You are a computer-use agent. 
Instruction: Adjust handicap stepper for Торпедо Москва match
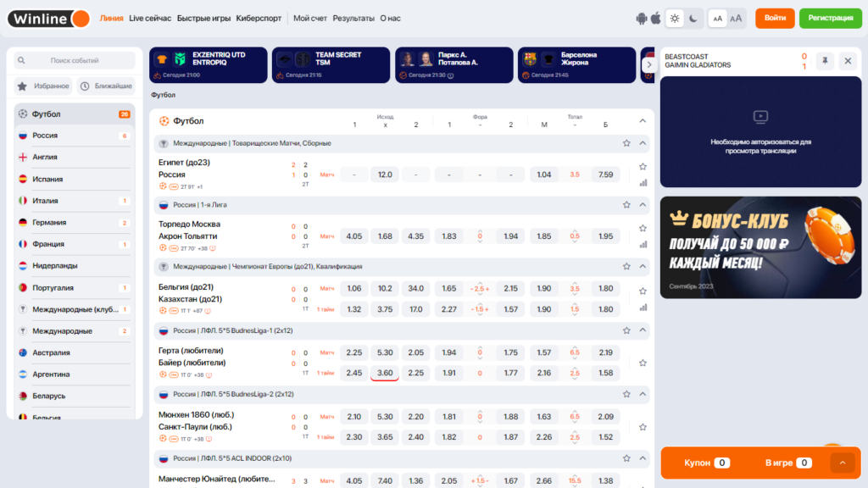tap(480, 236)
